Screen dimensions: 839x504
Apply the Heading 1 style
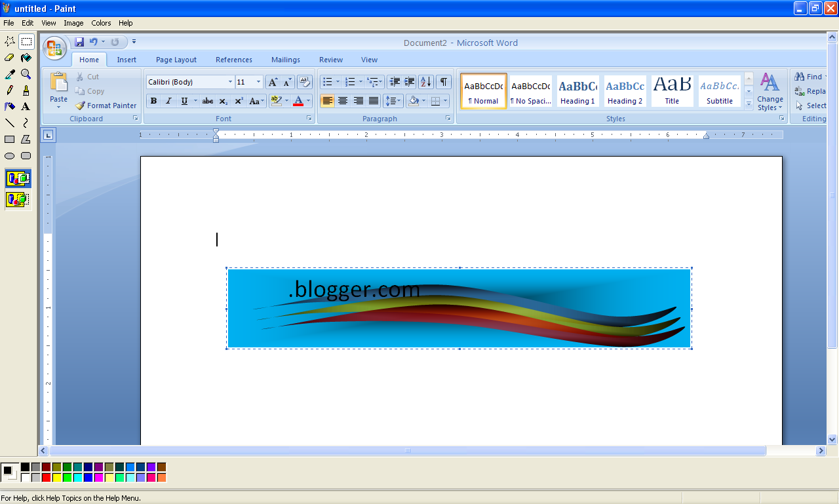(x=577, y=91)
